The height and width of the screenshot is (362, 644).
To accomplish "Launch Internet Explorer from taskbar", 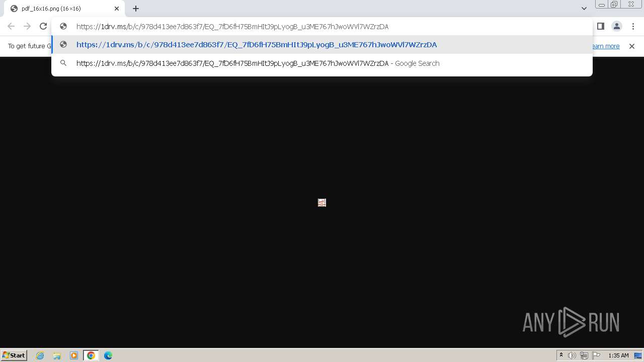I will click(40, 355).
